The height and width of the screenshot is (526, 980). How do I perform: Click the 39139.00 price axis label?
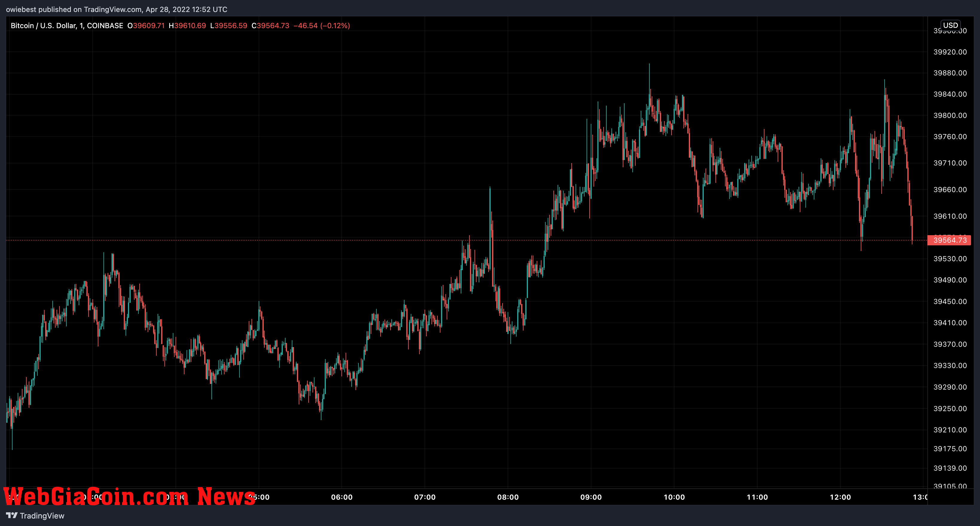[950, 468]
